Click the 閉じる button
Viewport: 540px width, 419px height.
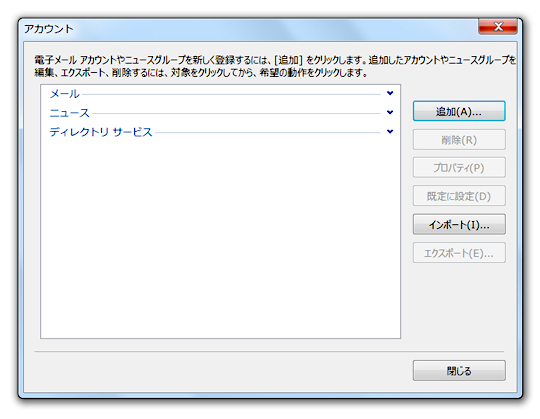459,370
